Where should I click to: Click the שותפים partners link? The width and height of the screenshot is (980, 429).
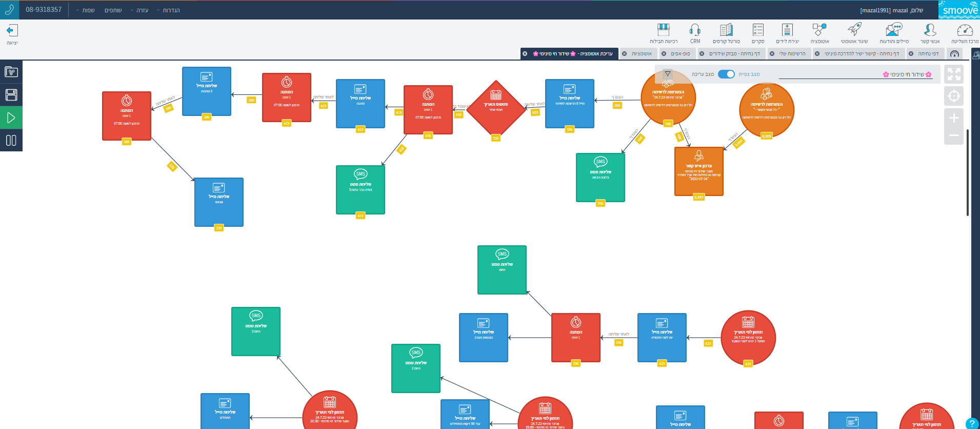point(113,10)
